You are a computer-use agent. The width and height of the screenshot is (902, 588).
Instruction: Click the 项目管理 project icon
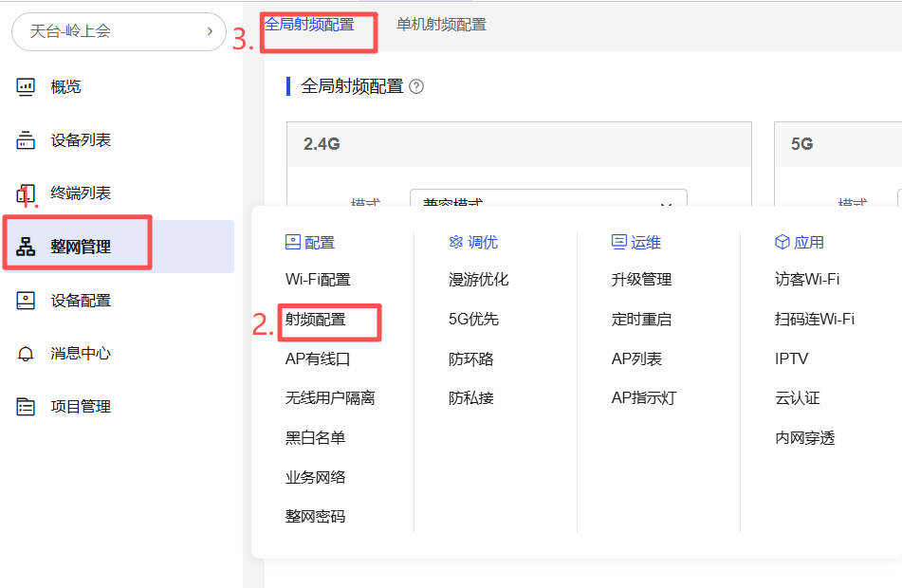(26, 407)
